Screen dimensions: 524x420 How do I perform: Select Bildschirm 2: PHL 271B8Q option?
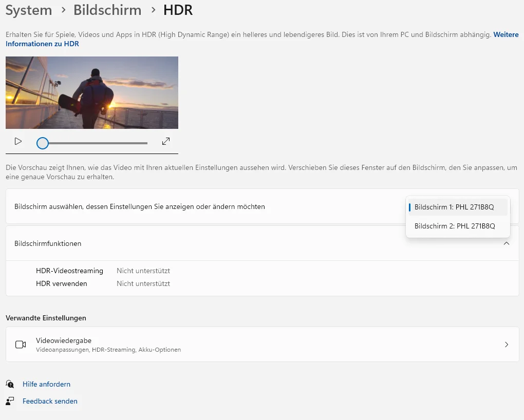(458, 226)
